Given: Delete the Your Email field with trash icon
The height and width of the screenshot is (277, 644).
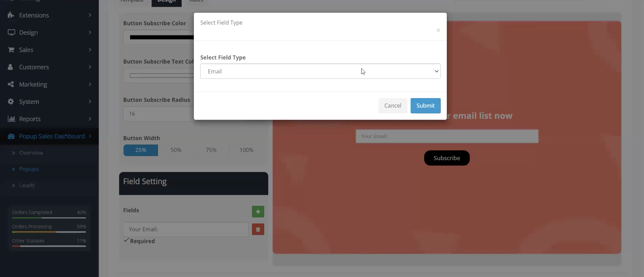Looking at the screenshot, I should tap(258, 229).
